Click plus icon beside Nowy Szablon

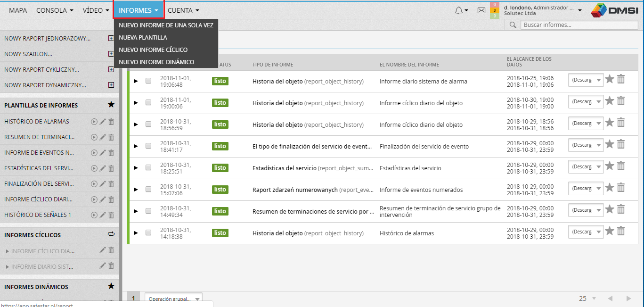click(111, 54)
